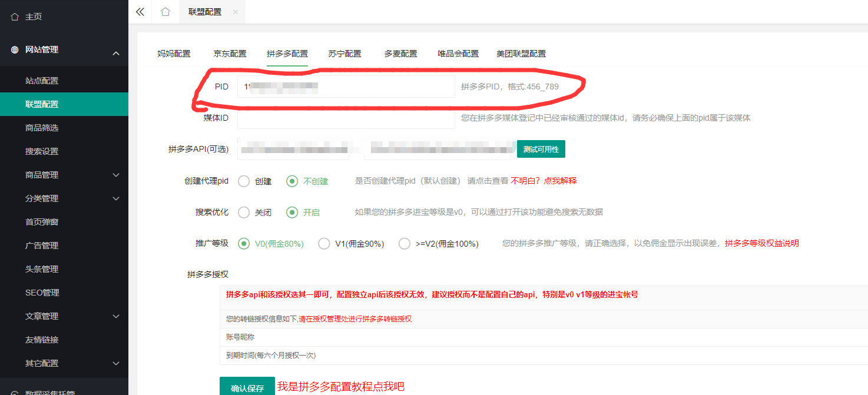Expand the 其它配置 submenu
This screenshot has height=395, width=868.
click(x=116, y=363)
